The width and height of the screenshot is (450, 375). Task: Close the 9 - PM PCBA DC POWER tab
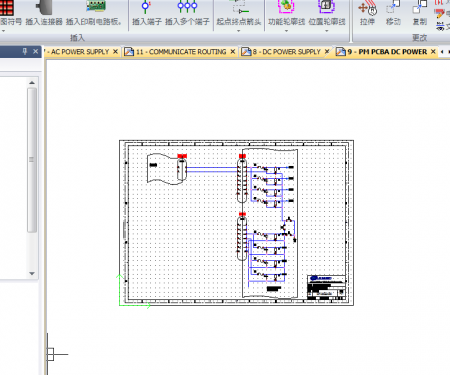coord(433,52)
